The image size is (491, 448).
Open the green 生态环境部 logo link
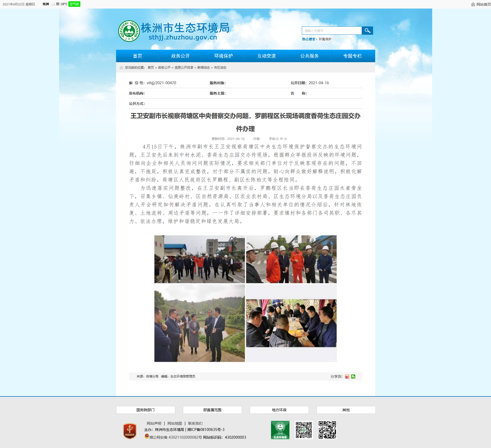(280, 430)
